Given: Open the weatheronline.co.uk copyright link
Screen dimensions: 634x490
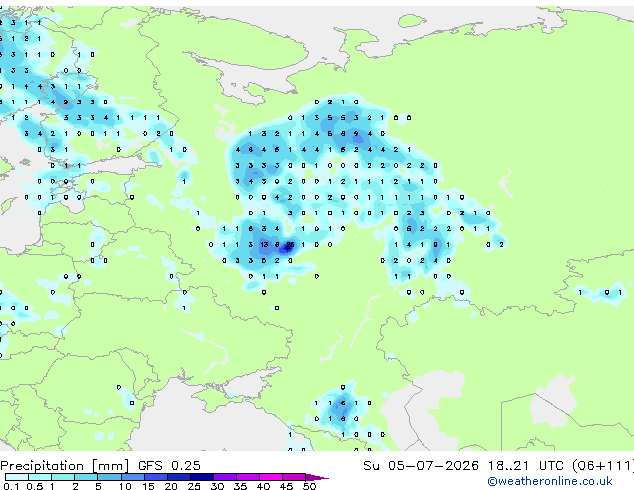Looking at the screenshot, I should pyautogui.click(x=550, y=481).
